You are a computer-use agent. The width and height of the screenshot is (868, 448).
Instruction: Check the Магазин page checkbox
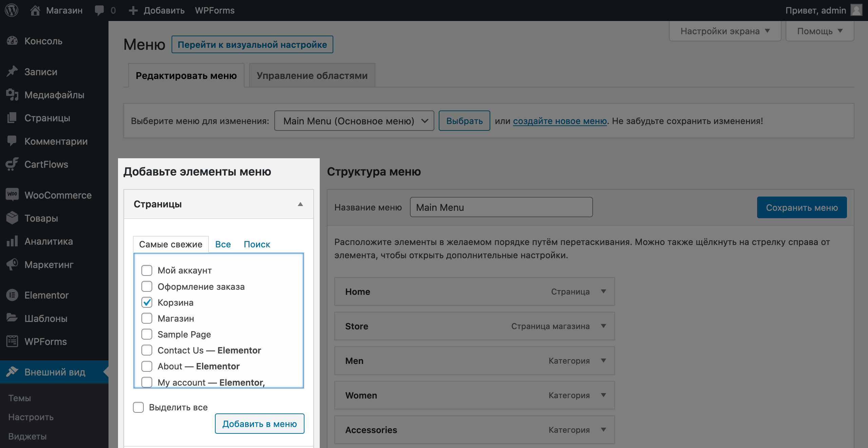click(x=147, y=318)
